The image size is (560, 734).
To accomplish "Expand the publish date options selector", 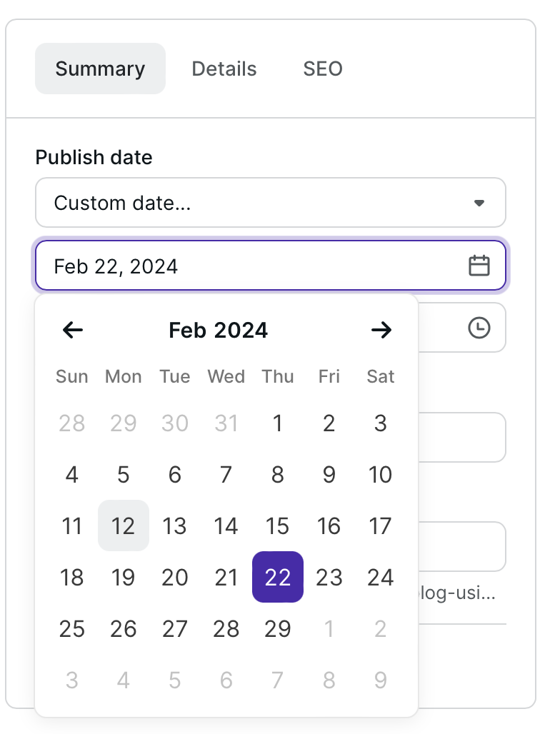I will pos(270,203).
